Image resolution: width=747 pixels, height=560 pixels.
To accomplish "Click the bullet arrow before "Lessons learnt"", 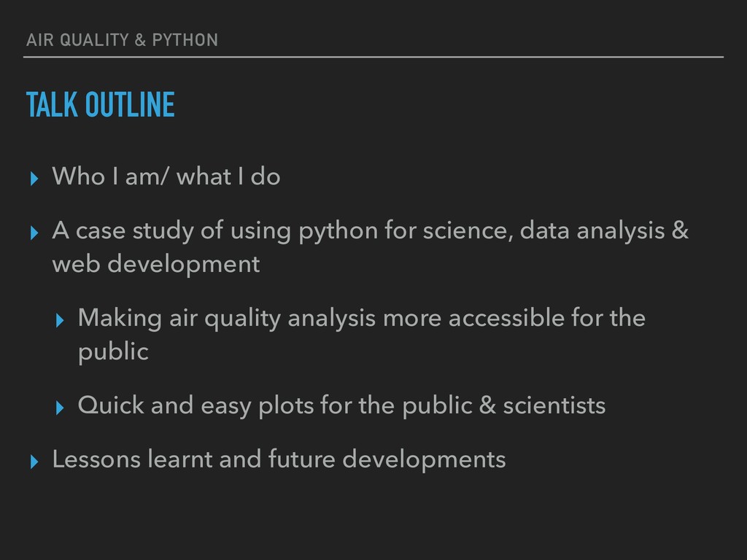I will pyautogui.click(x=34, y=462).
